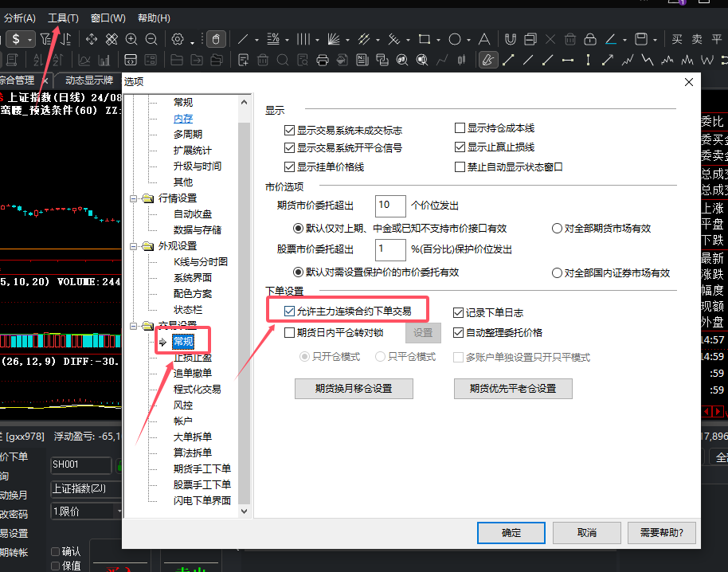Toggle 记录下单日志 checkbox
This screenshot has height=572, width=728.
click(458, 313)
